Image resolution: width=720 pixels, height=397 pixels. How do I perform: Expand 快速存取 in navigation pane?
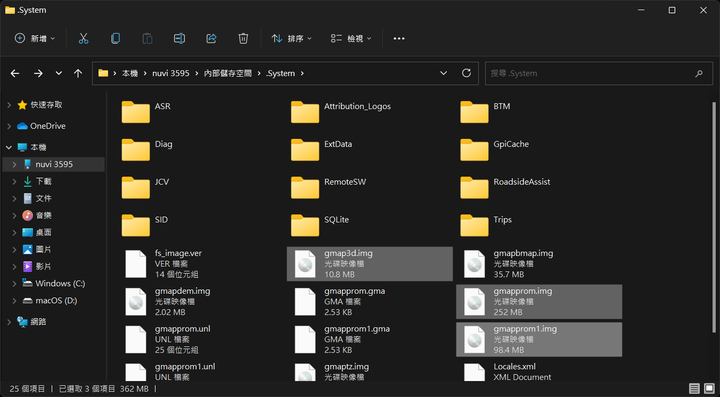(9, 105)
